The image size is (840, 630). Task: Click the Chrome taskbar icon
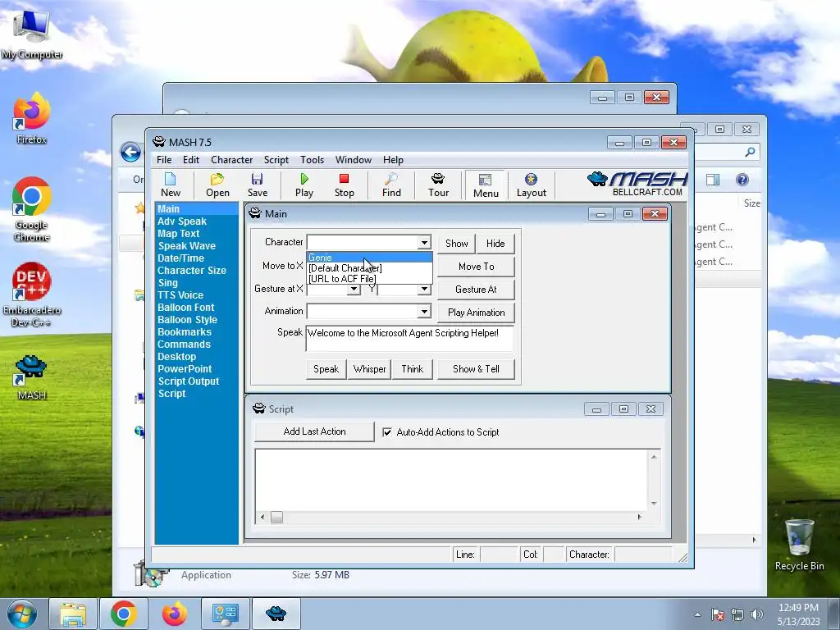[x=124, y=614]
